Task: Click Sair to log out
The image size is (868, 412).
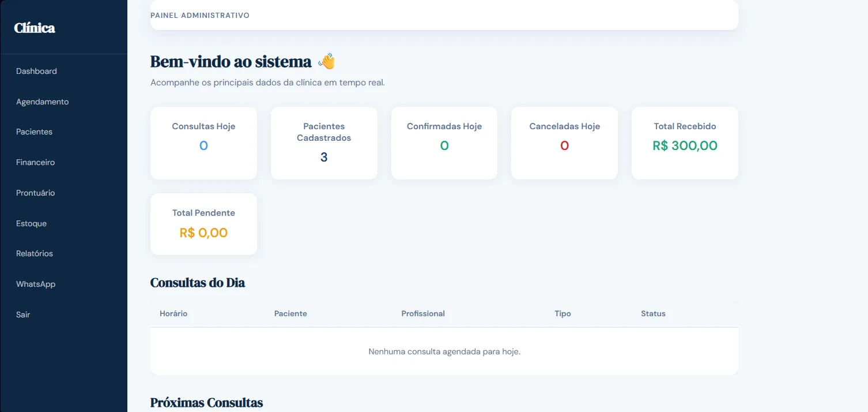Action: tap(23, 314)
